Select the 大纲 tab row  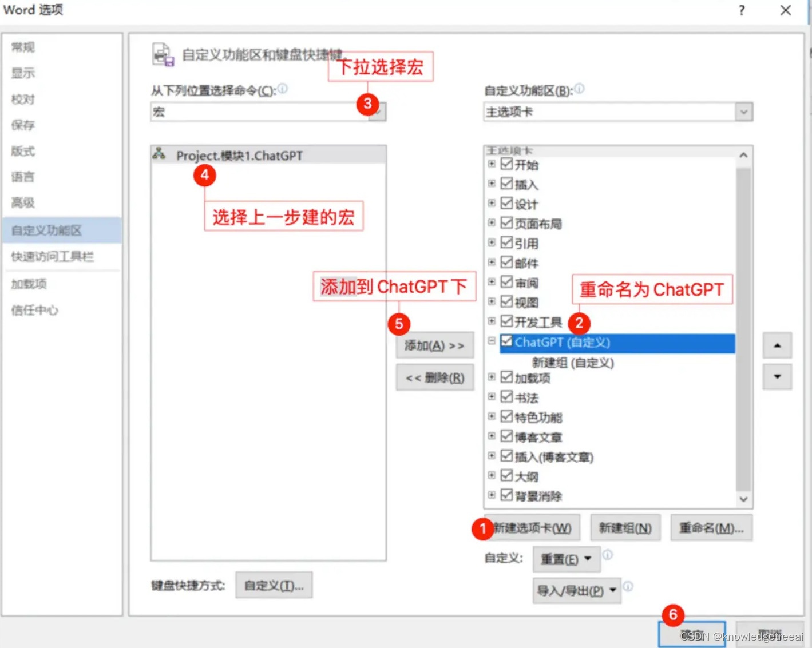coord(526,476)
